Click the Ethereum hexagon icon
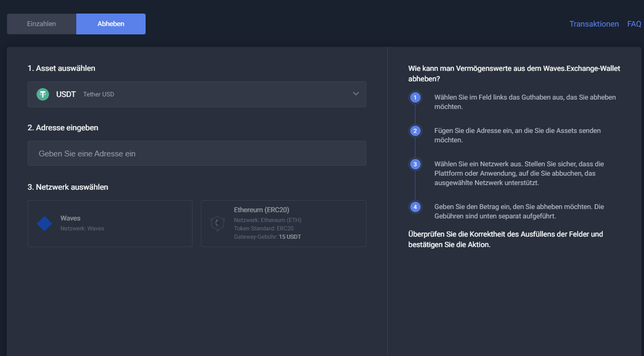This screenshot has height=356, width=644. pos(217,224)
